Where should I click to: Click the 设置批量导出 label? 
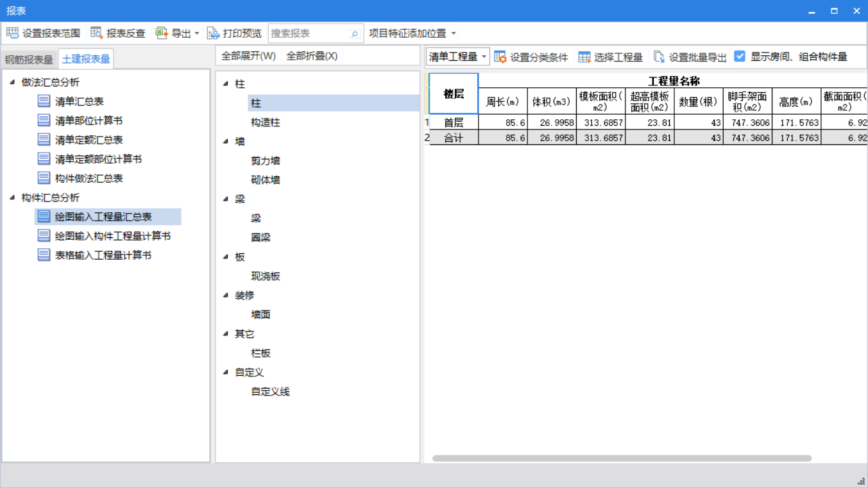(x=698, y=57)
